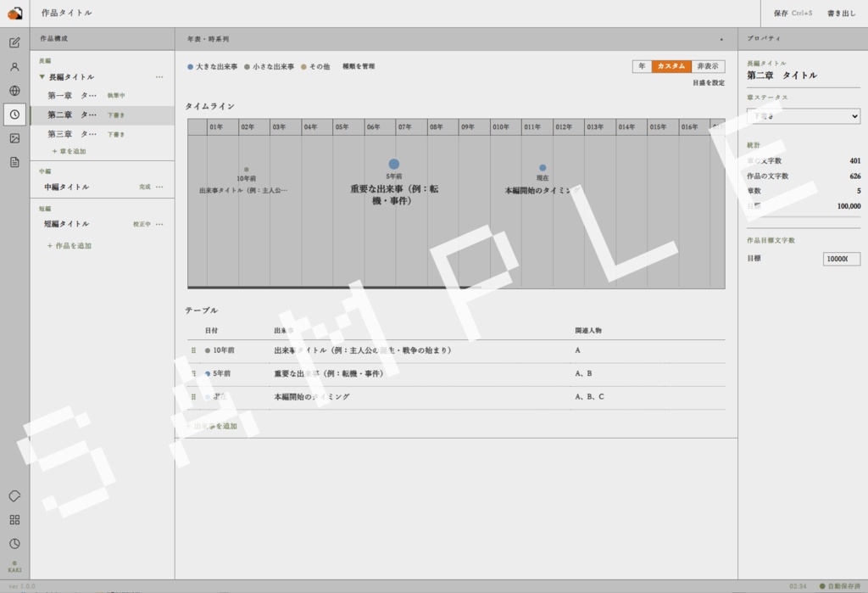Click the 日付 table column header

click(x=211, y=330)
